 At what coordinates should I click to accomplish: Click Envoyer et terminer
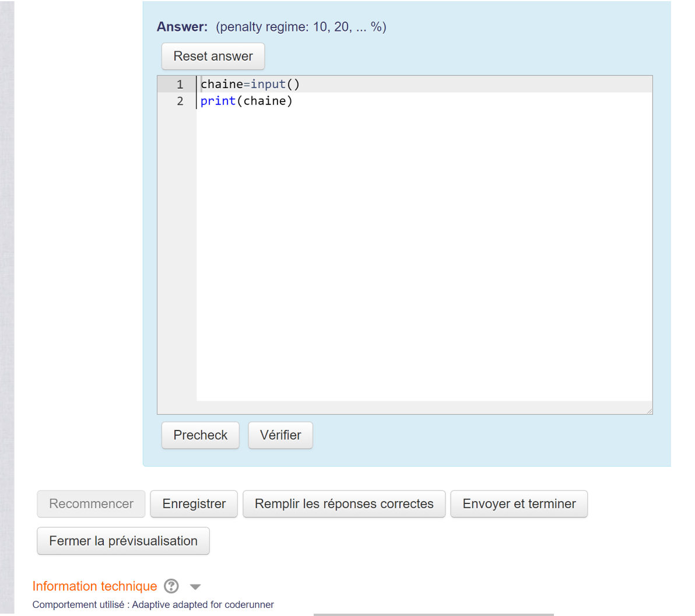[518, 503]
